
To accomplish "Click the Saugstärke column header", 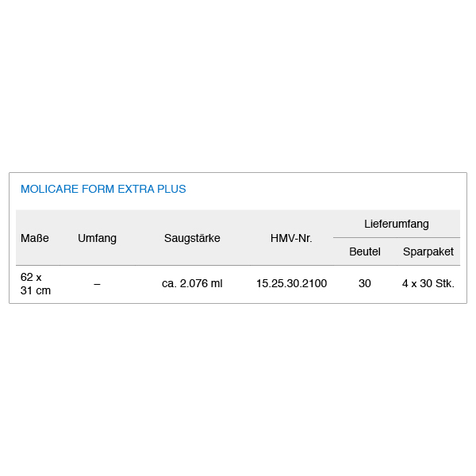I will pyautogui.click(x=192, y=238).
